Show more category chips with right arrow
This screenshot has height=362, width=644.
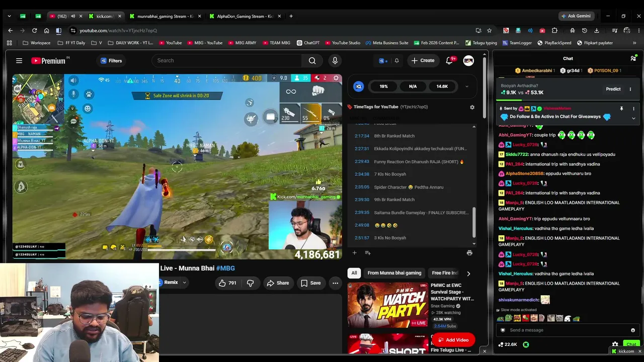[x=468, y=274]
